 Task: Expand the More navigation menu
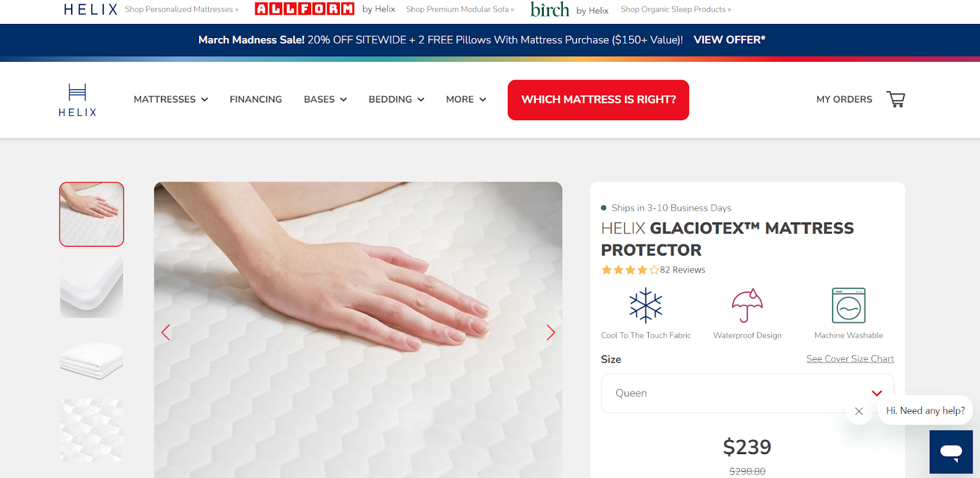click(x=466, y=99)
